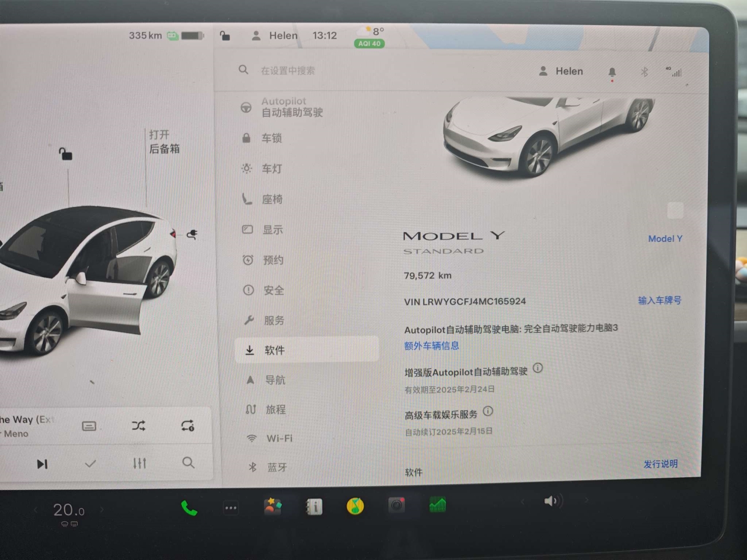This screenshot has height=560, width=747.
Task: Tap the gray square below car image
Action: tap(675, 211)
